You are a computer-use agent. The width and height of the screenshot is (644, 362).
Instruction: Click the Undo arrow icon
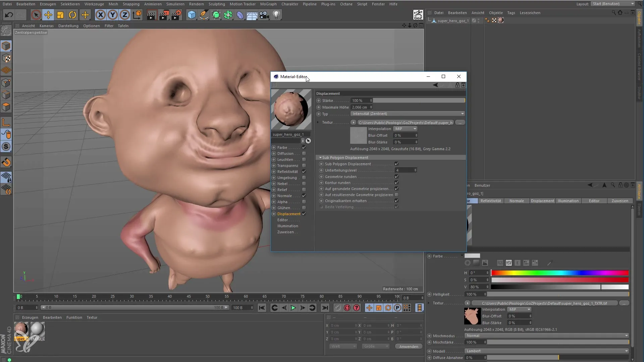coord(9,15)
